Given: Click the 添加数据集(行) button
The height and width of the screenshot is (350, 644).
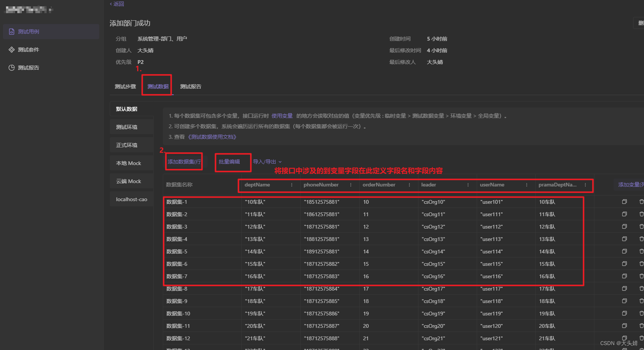Looking at the screenshot, I should pyautogui.click(x=183, y=161).
